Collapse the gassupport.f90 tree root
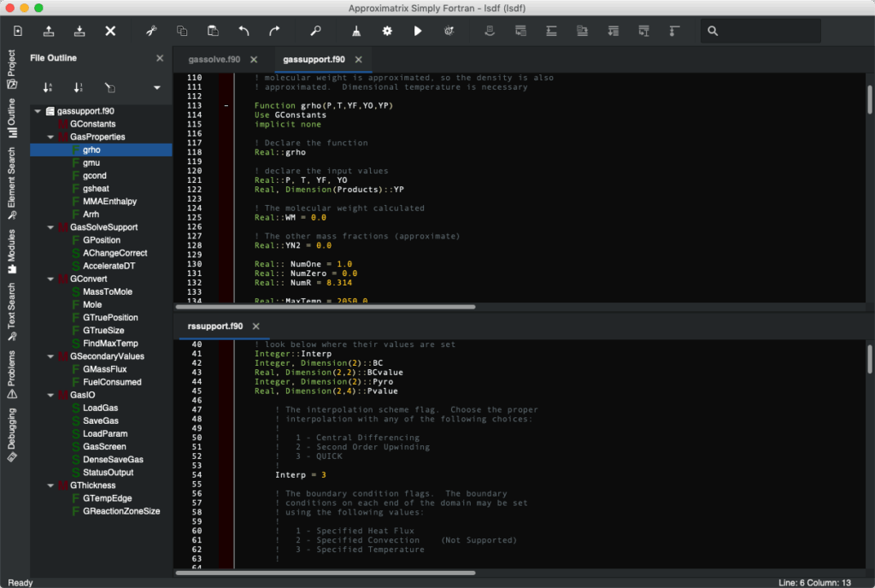 click(38, 111)
